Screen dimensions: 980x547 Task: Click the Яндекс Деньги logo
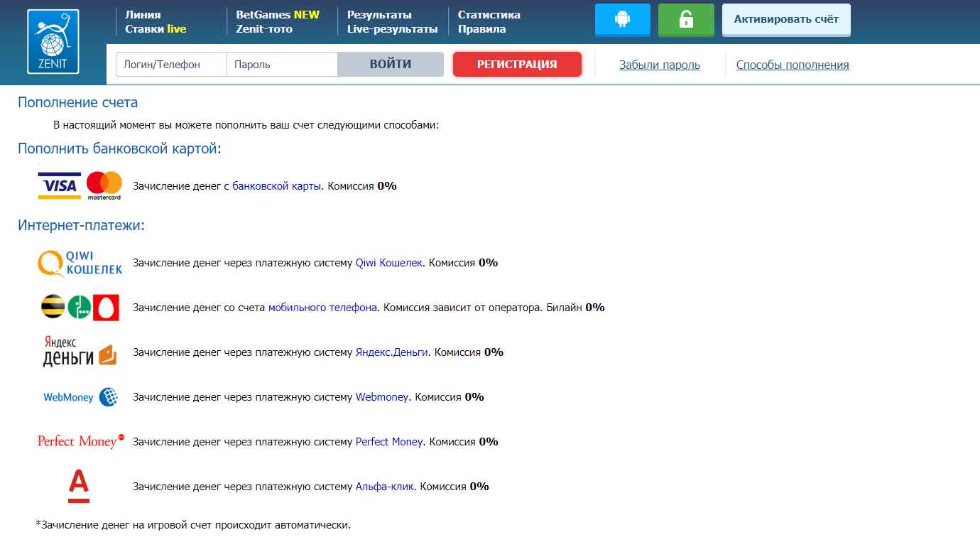point(80,352)
